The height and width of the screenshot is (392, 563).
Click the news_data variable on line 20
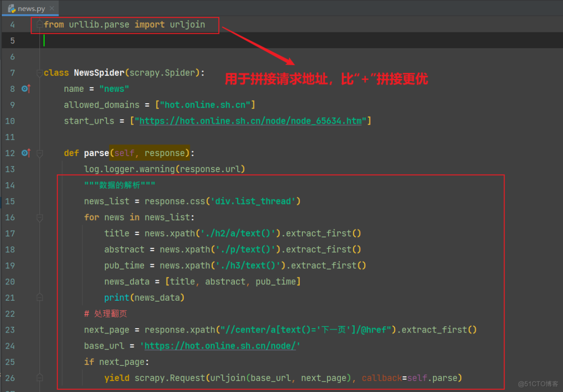(x=127, y=281)
